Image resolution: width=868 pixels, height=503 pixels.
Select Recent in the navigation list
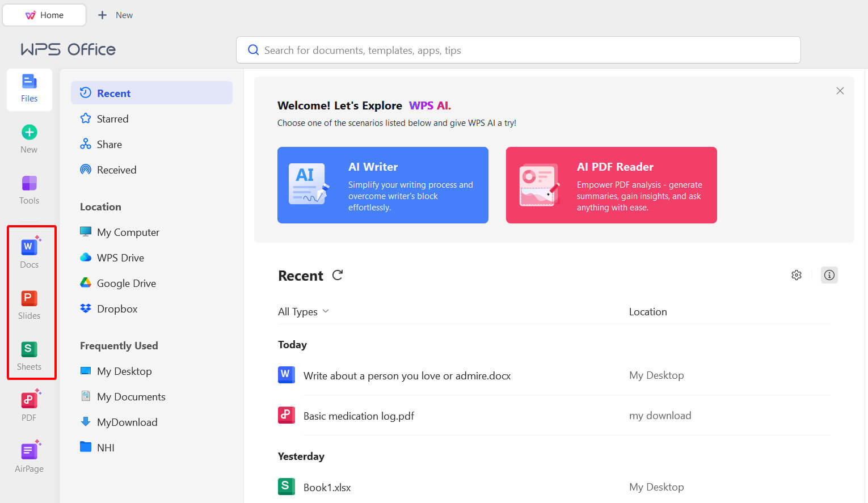pos(151,93)
